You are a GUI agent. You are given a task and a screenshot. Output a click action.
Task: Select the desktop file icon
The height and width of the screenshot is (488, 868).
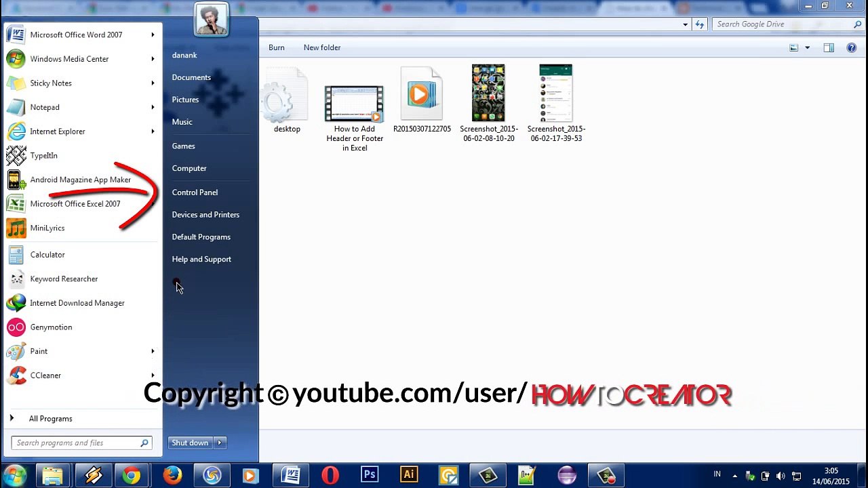click(286, 100)
